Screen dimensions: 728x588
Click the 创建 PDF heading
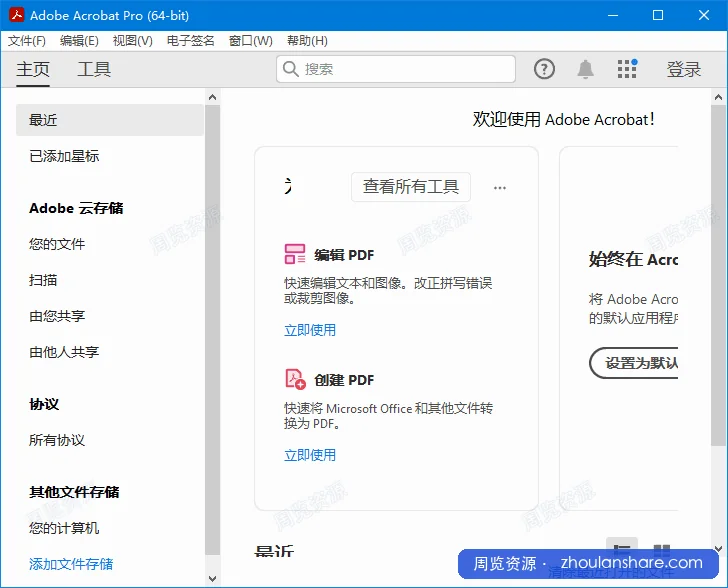click(x=344, y=380)
